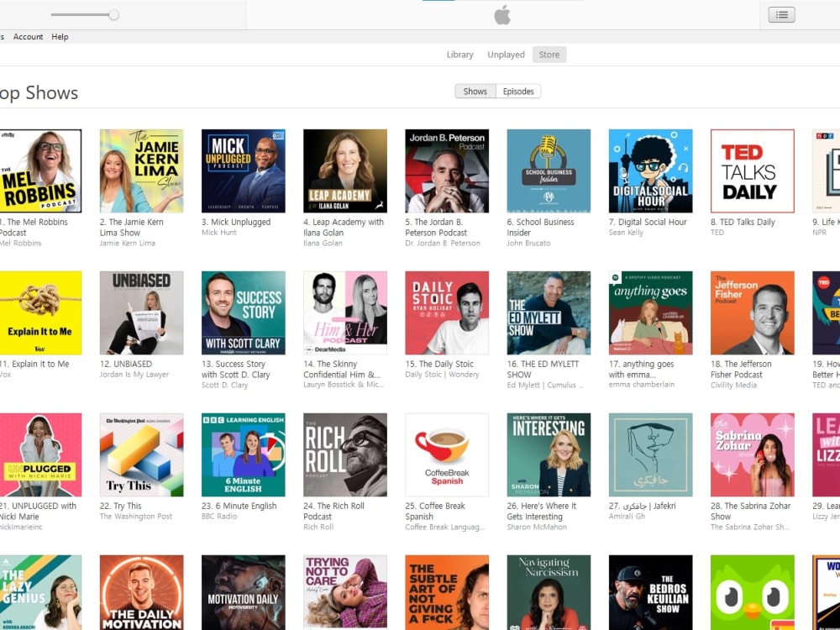Open the 6 Minute English artwork
840x630 pixels.
(244, 454)
